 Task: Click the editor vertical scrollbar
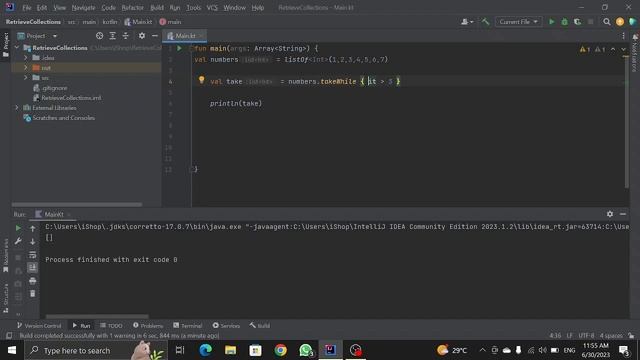point(627,122)
